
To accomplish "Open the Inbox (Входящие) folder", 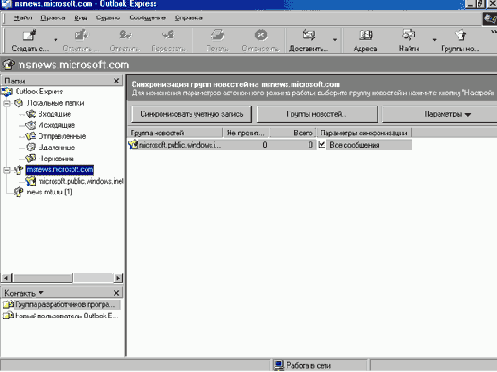I will click(x=55, y=114).
